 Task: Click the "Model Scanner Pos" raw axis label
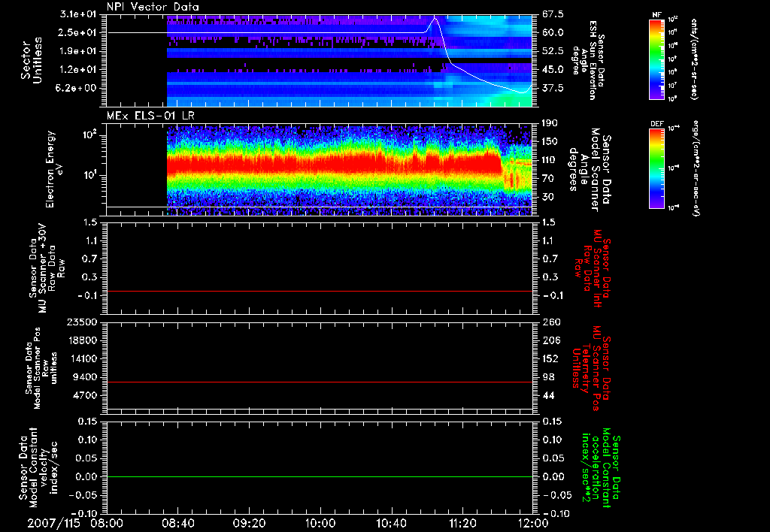pyautogui.click(x=41, y=367)
